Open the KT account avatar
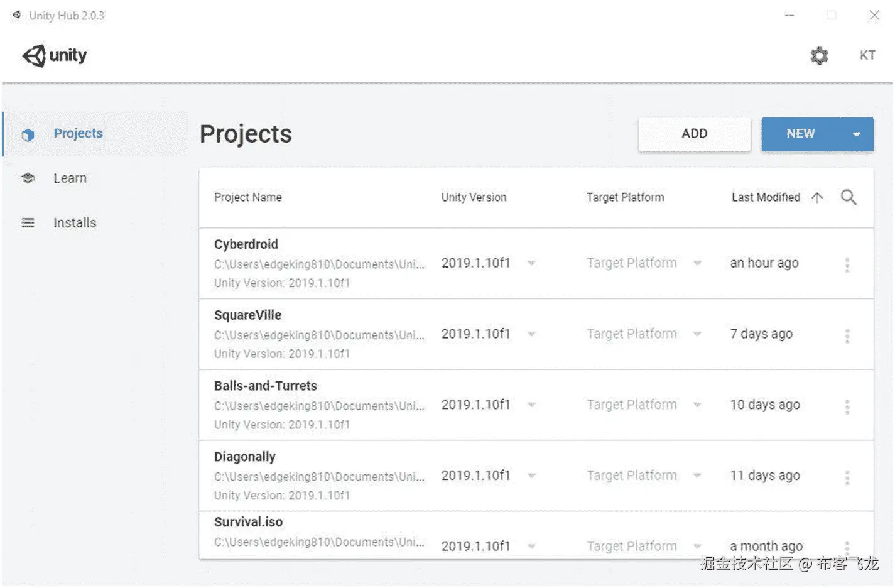Image resolution: width=895 pixels, height=588 pixels. [867, 55]
